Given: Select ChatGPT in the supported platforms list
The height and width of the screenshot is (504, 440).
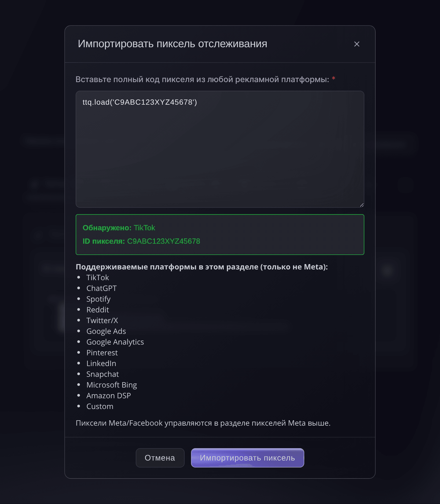Looking at the screenshot, I should (101, 288).
